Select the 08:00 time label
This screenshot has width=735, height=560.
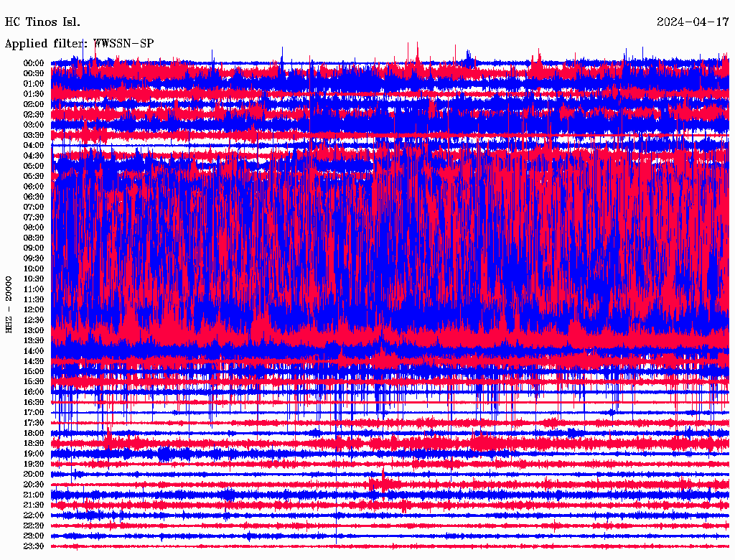34,228
